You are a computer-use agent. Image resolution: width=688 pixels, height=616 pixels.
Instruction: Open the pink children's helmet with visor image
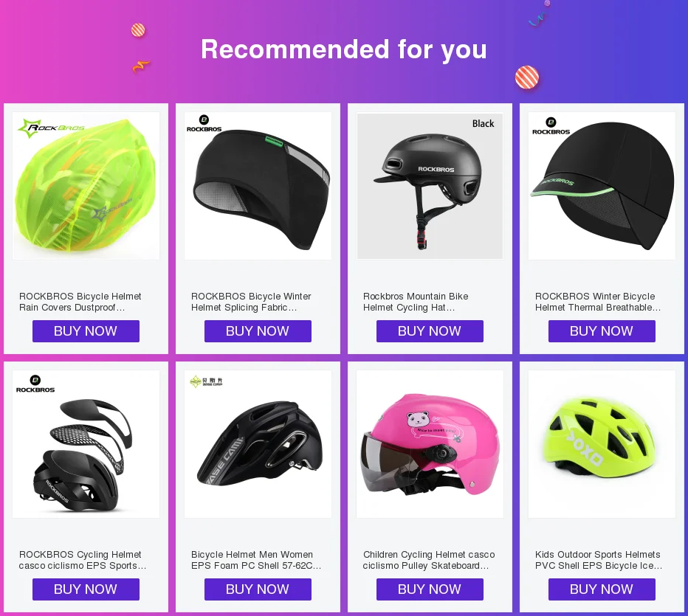(x=430, y=444)
